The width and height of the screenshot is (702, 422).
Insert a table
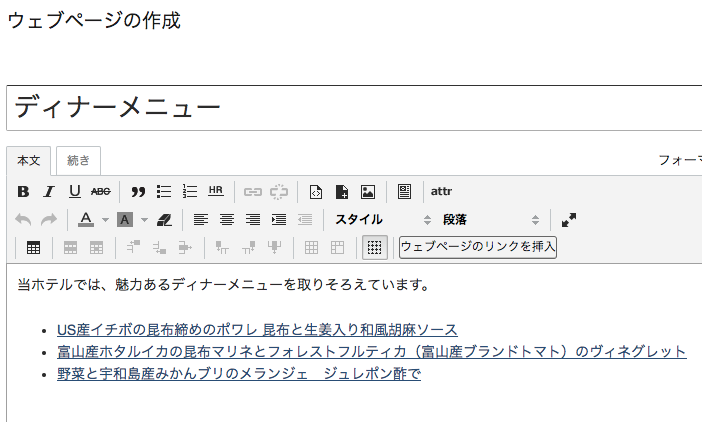34,247
